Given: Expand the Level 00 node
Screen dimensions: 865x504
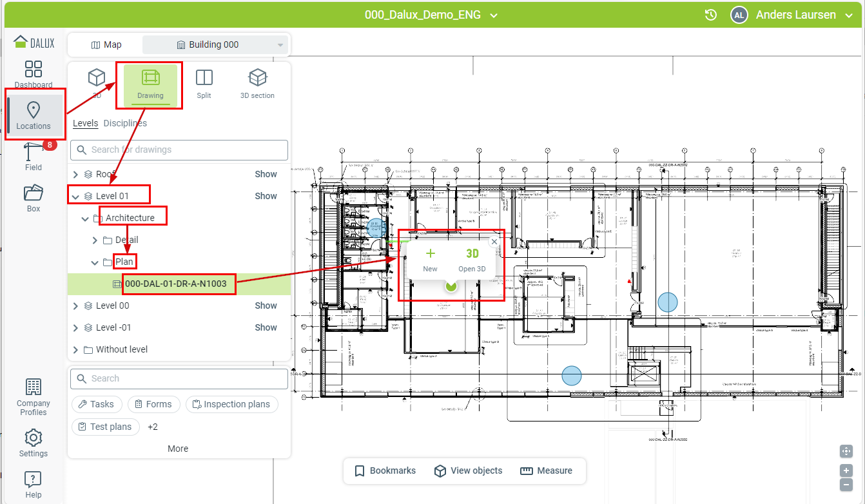Looking at the screenshot, I should pos(75,305).
